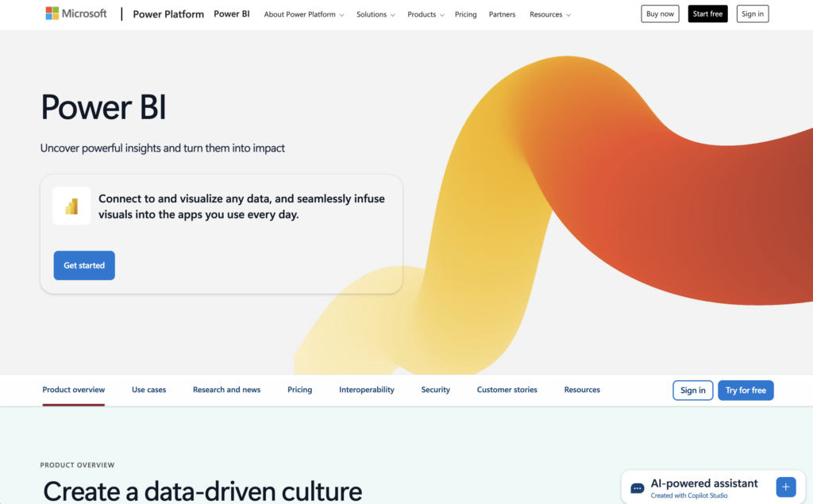The image size is (813, 504).
Task: Open Pricing in the top navigation
Action: pyautogui.click(x=465, y=14)
